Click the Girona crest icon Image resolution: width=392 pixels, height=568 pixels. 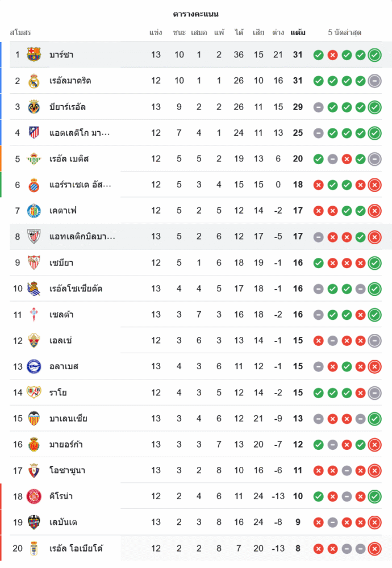coord(34,496)
